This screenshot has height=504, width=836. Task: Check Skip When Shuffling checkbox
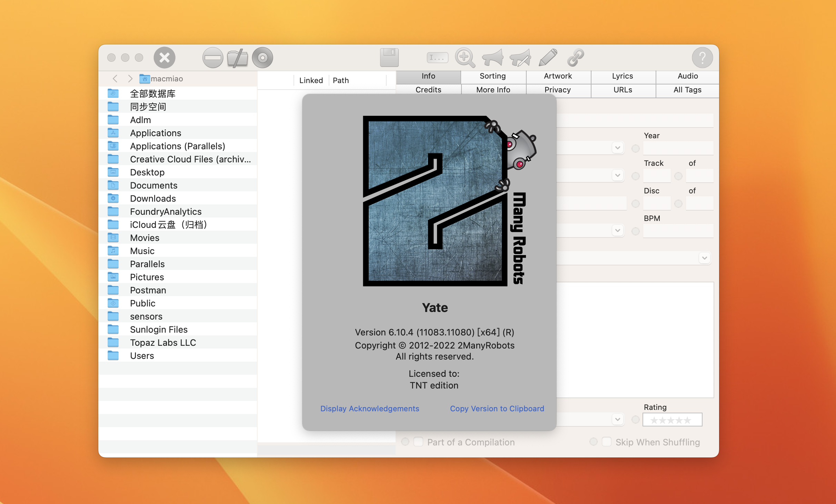click(607, 442)
